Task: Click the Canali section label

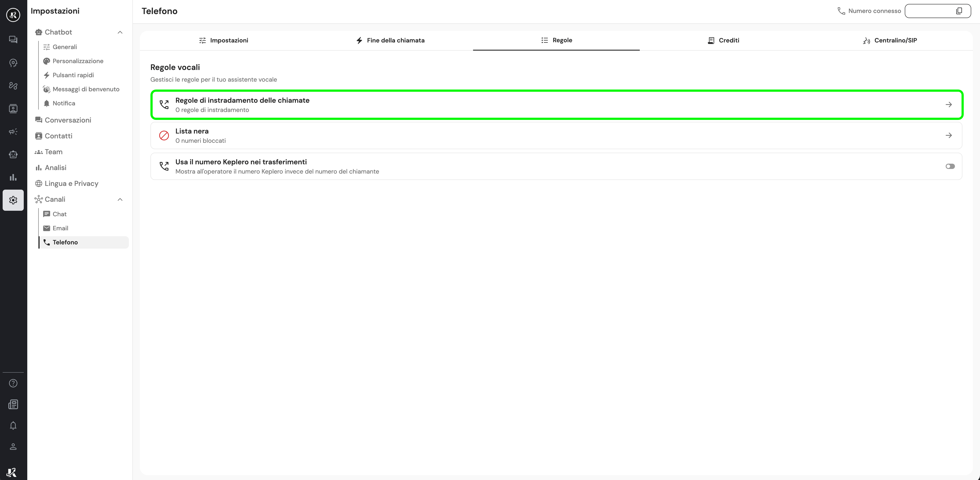Action: pyautogui.click(x=55, y=200)
